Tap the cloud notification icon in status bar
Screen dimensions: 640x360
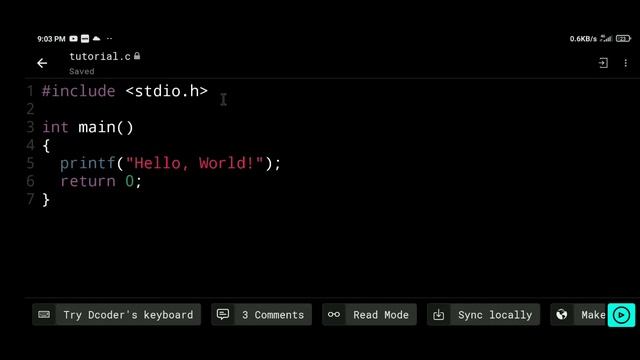pos(96,38)
